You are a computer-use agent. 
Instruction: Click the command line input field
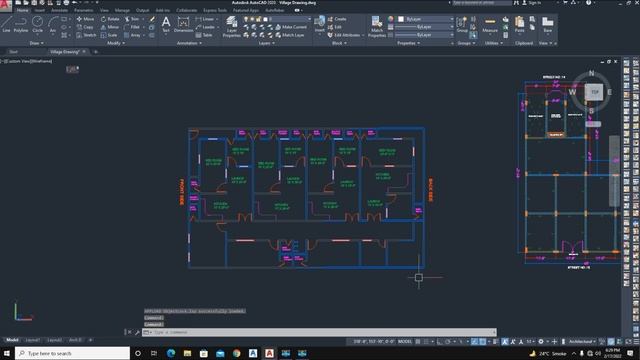[319, 332]
